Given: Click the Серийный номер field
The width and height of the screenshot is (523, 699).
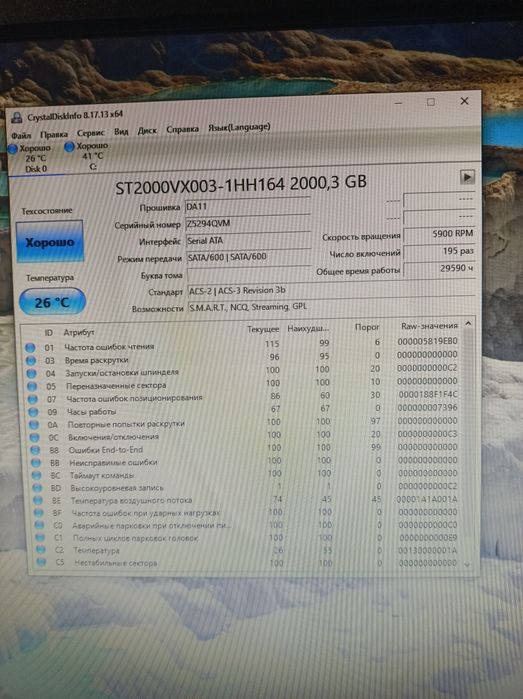Looking at the screenshot, I should (248, 223).
